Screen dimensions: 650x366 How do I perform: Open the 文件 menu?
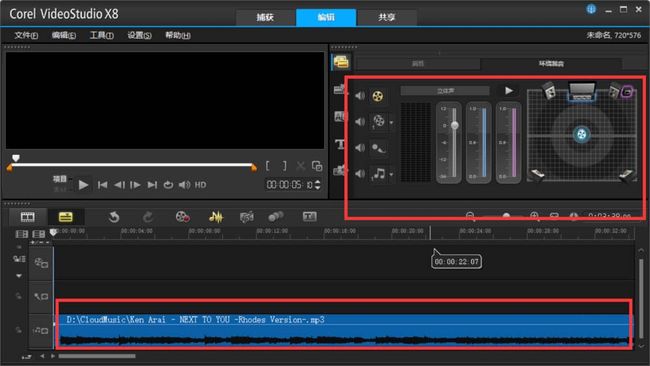[26, 35]
